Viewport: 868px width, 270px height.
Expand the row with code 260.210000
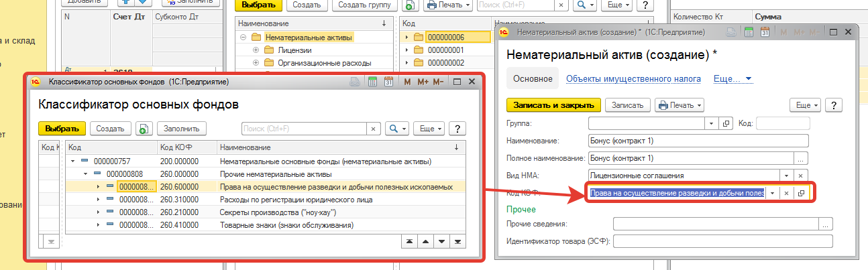click(97, 212)
